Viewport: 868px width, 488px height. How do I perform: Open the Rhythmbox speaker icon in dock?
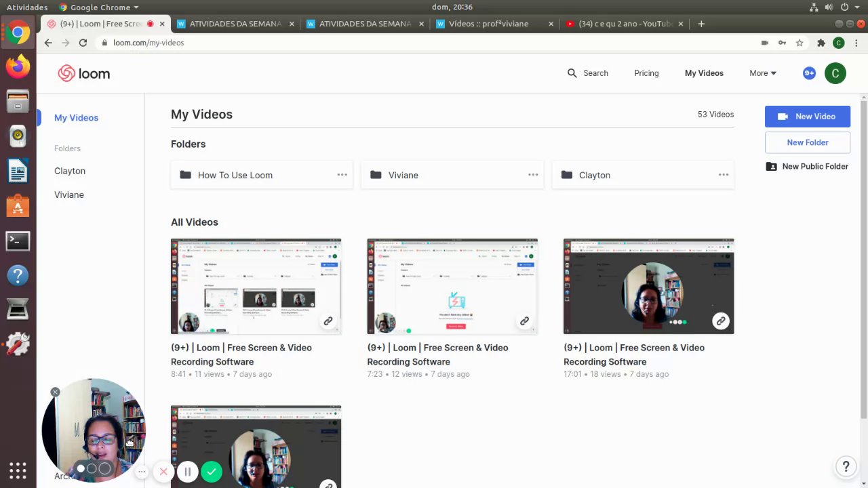tap(18, 136)
